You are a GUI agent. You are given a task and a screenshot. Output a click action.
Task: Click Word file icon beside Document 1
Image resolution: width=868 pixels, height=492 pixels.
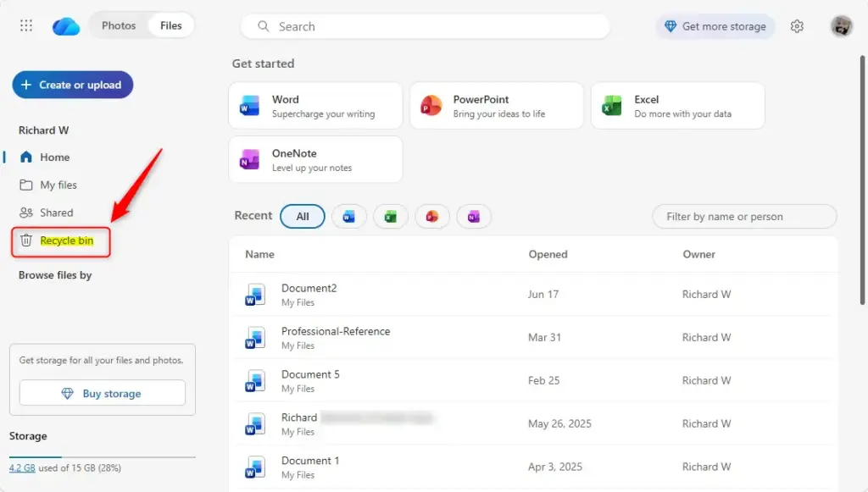tap(255, 467)
